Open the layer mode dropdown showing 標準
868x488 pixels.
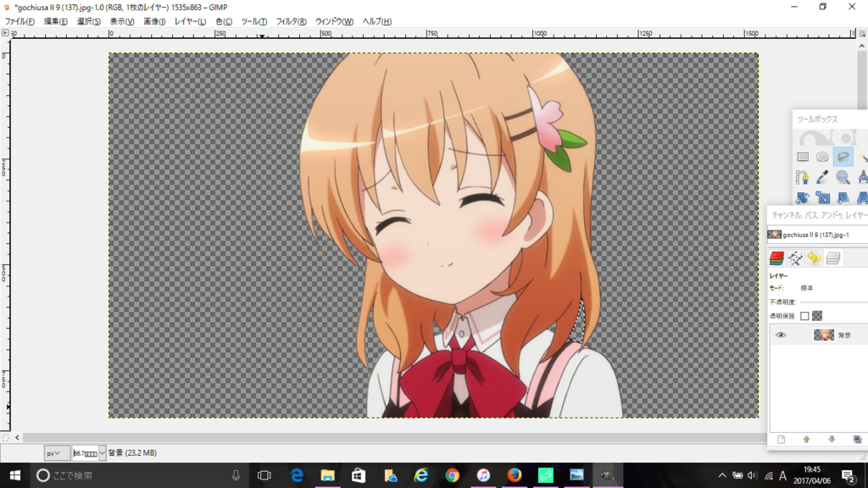click(807, 287)
